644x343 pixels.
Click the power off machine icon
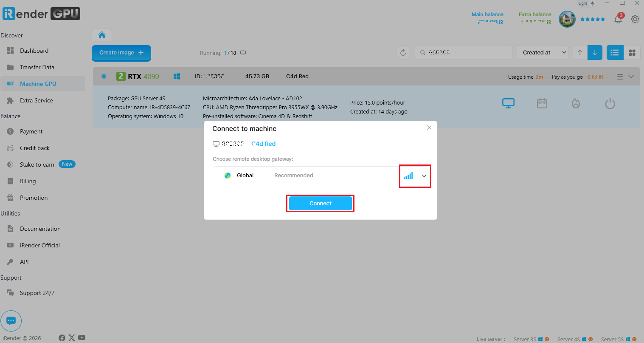(x=610, y=103)
